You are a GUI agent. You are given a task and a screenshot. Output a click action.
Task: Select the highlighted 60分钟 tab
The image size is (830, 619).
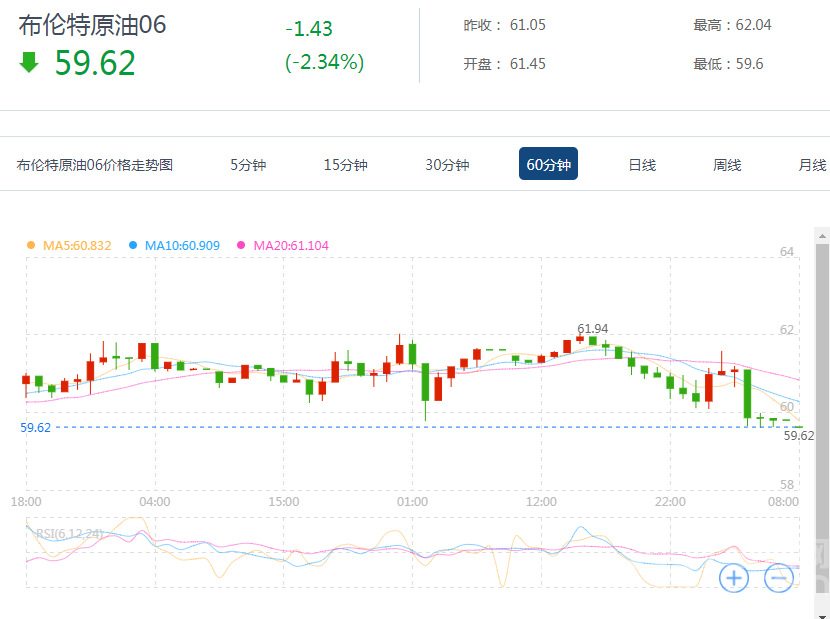pyautogui.click(x=548, y=165)
